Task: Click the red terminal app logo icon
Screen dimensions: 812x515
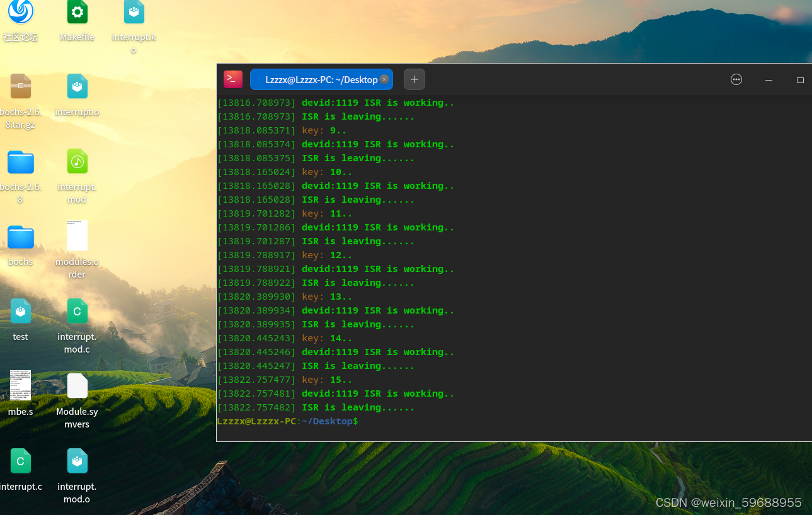Action: click(x=233, y=79)
